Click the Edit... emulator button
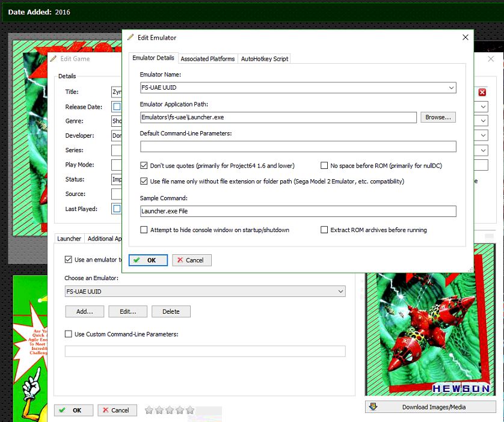The width and height of the screenshot is (504, 422). (x=128, y=311)
